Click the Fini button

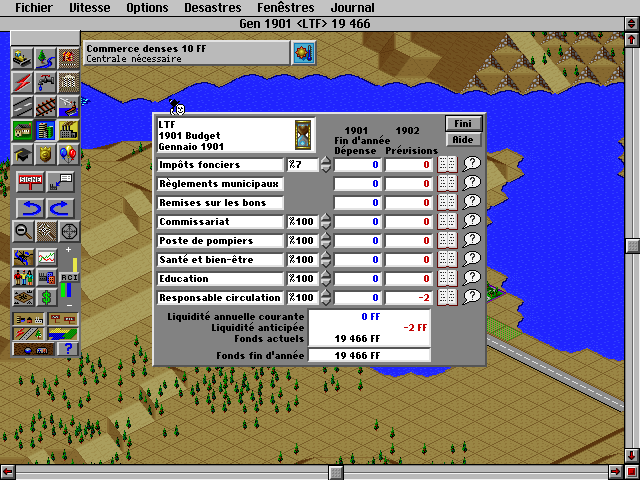click(463, 123)
